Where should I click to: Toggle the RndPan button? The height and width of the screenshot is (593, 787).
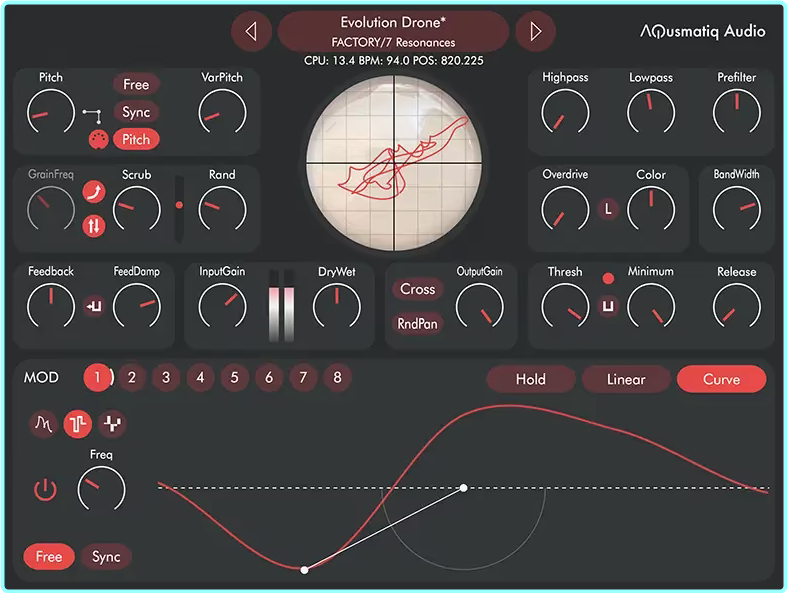click(417, 324)
